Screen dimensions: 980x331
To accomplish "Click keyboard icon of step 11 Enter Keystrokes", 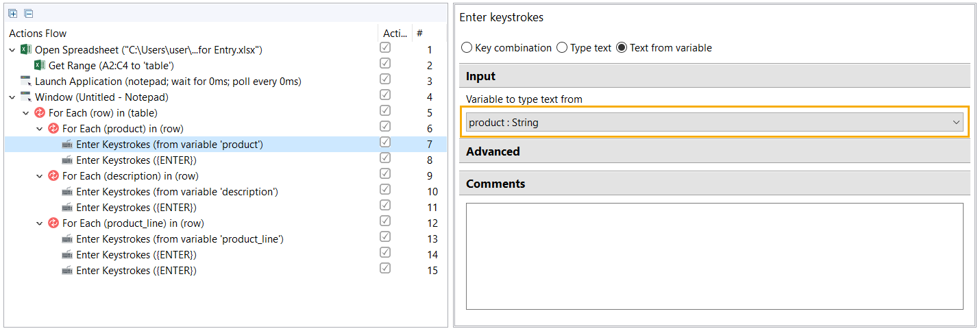I will tap(67, 208).
